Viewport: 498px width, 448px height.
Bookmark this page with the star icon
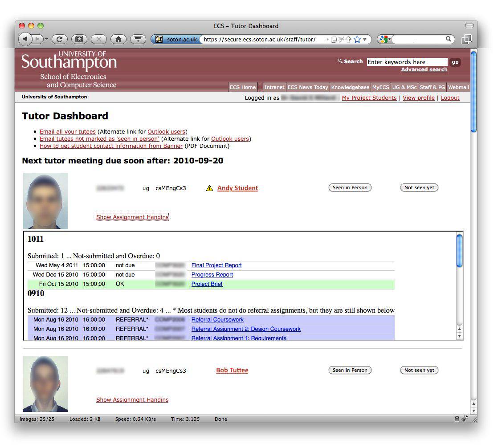point(357,39)
